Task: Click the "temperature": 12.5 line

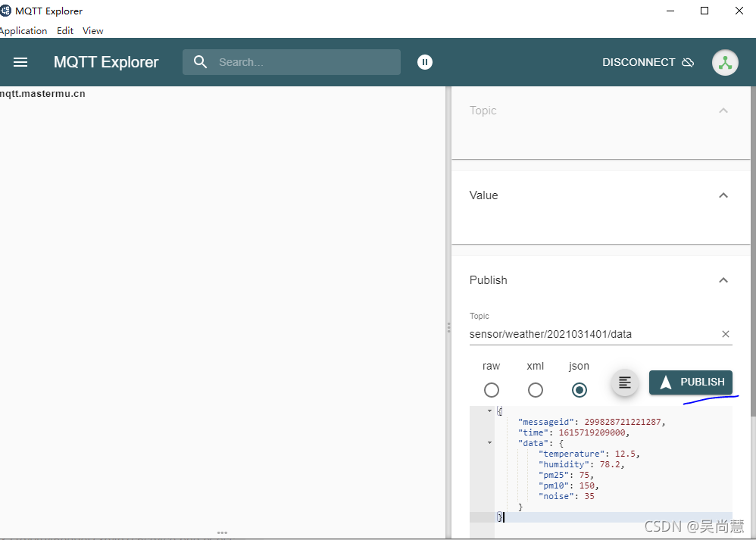Action: (589, 454)
